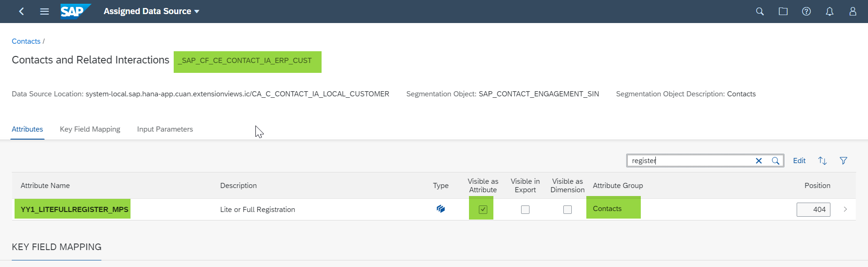The image size is (868, 267).
Task: Click the Position column header
Action: pos(817,186)
